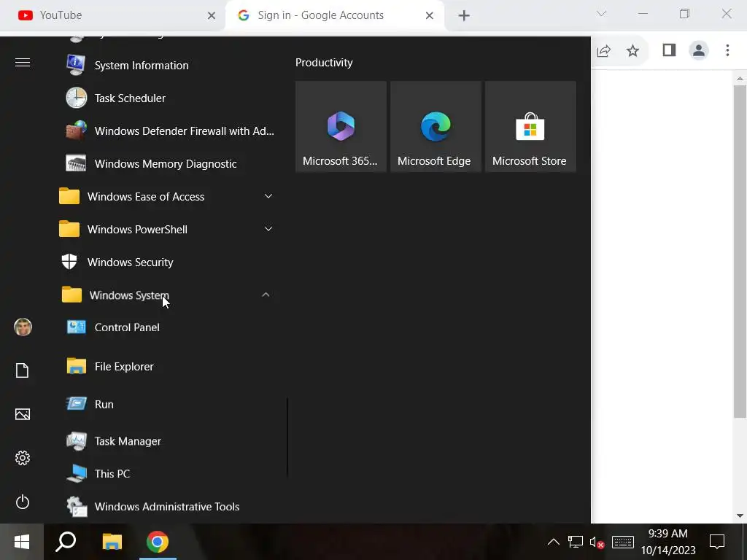
Task: Expand the Start menu hamburger navigation
Action: [23, 63]
